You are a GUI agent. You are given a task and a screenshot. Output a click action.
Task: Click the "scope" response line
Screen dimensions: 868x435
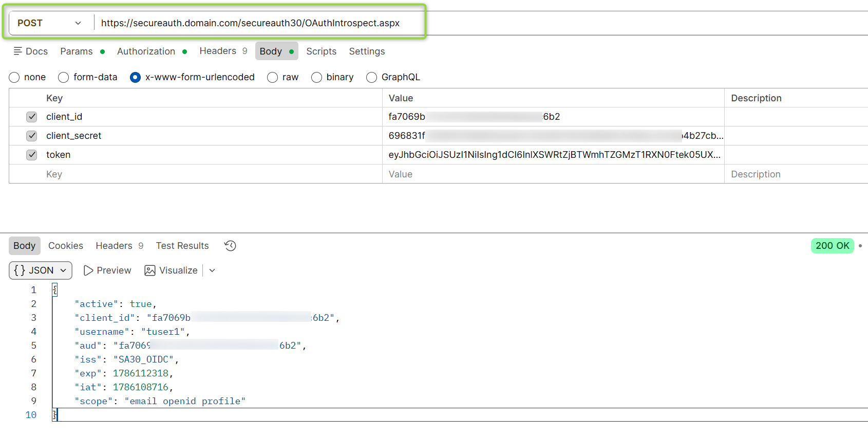pyautogui.click(x=160, y=401)
